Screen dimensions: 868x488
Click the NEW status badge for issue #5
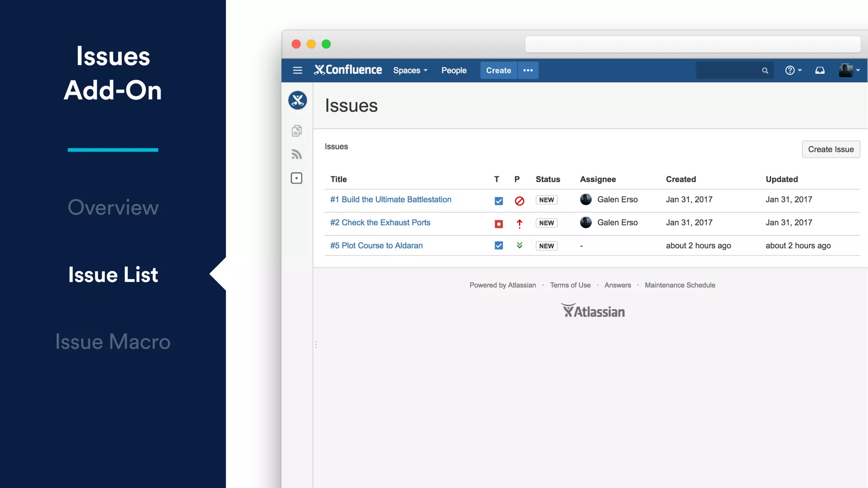coord(546,246)
